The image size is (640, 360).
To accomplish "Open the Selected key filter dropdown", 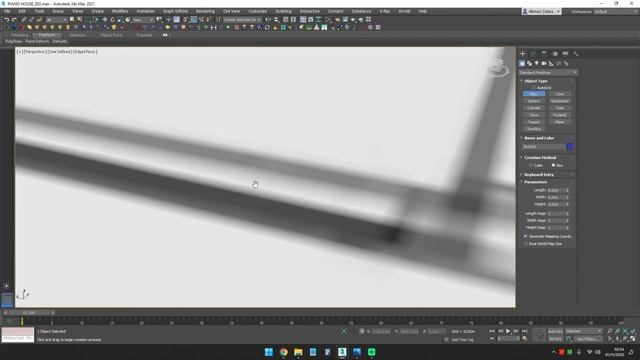I will (x=584, y=331).
